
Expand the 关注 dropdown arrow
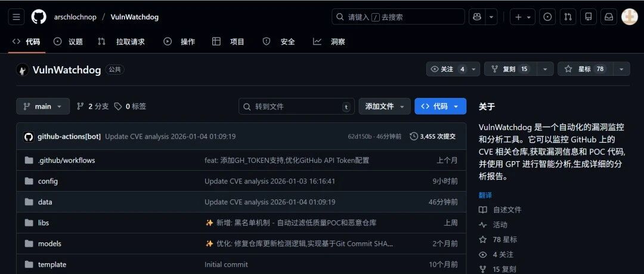(x=474, y=69)
